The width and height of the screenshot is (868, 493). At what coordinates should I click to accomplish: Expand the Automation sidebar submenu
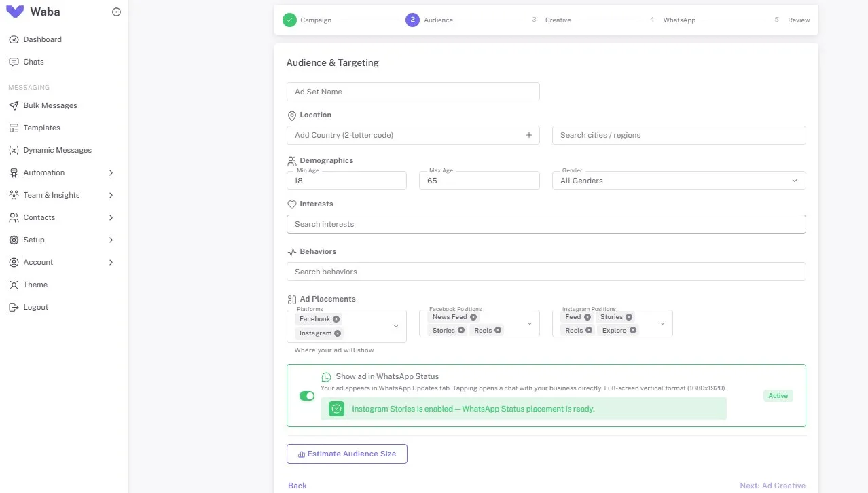click(111, 172)
